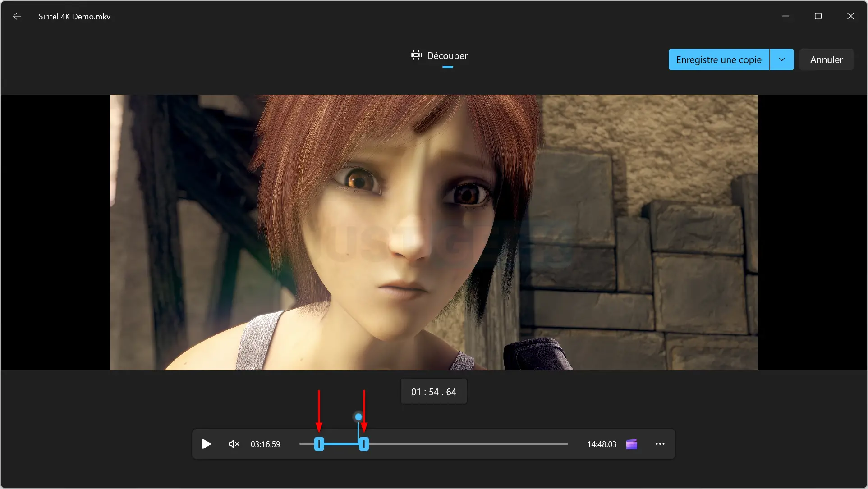Open Clipchamp video editor icon
The image size is (868, 489).
(x=632, y=444)
